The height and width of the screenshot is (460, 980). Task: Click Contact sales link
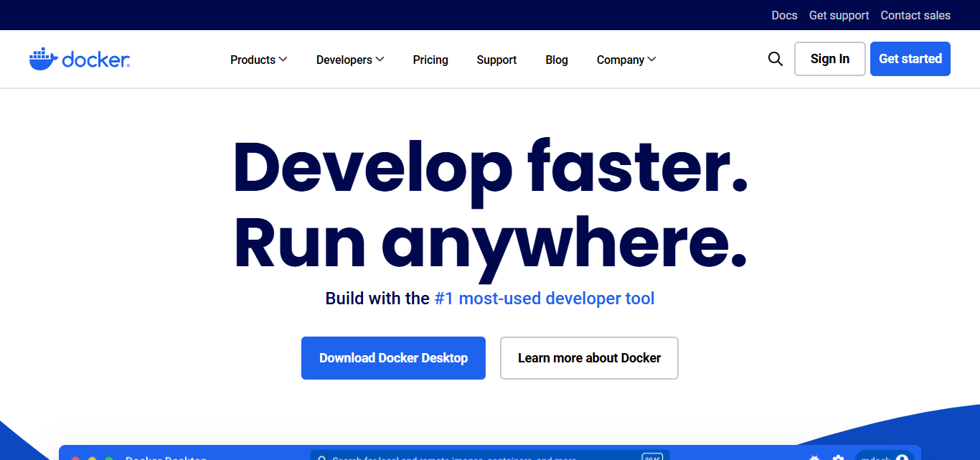click(x=915, y=15)
